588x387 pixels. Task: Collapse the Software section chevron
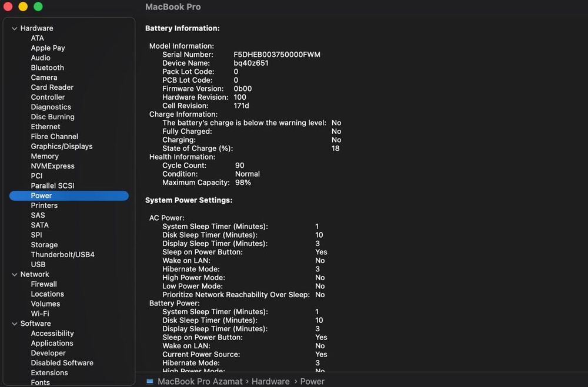(15, 324)
